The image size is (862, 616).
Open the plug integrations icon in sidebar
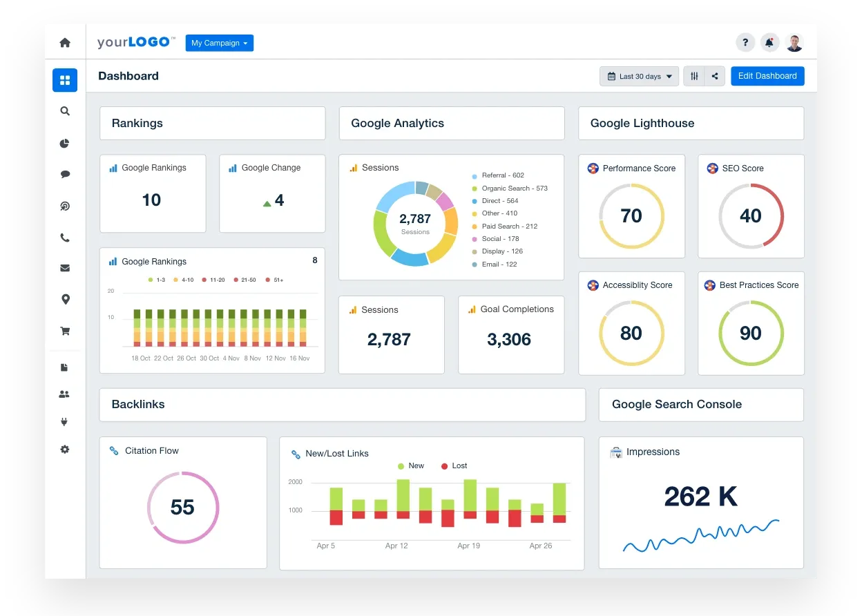(65, 421)
